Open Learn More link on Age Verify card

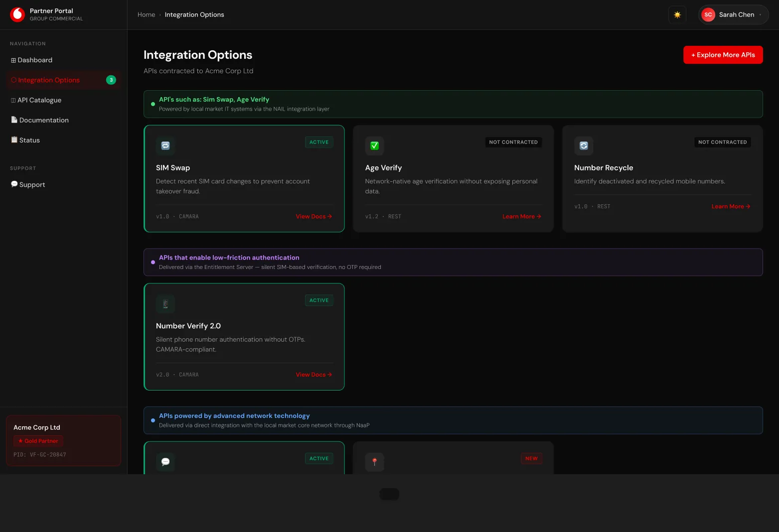click(522, 217)
